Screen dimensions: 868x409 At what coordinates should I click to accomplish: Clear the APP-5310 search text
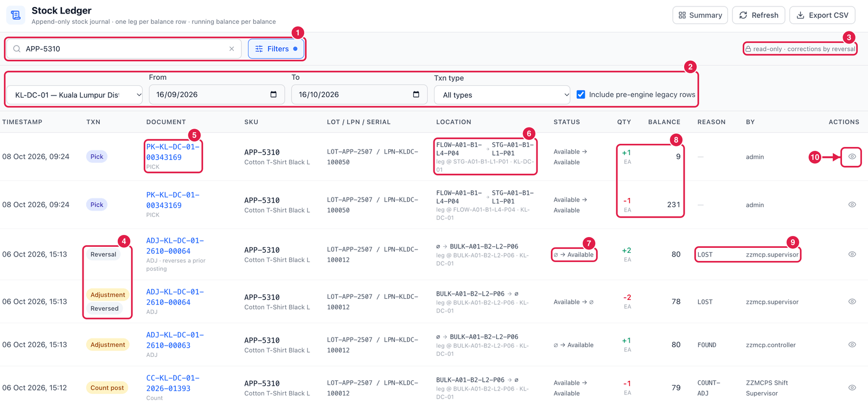(232, 49)
